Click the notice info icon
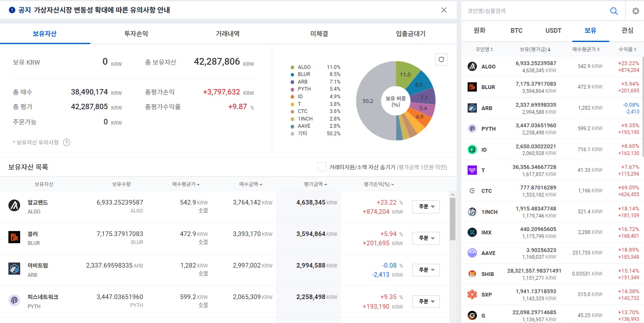 (12, 10)
